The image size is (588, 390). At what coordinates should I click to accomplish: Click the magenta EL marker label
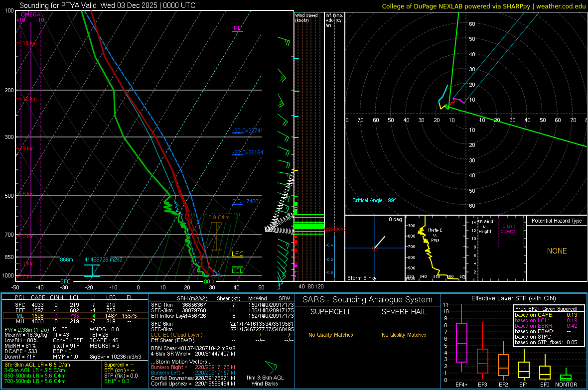click(237, 28)
